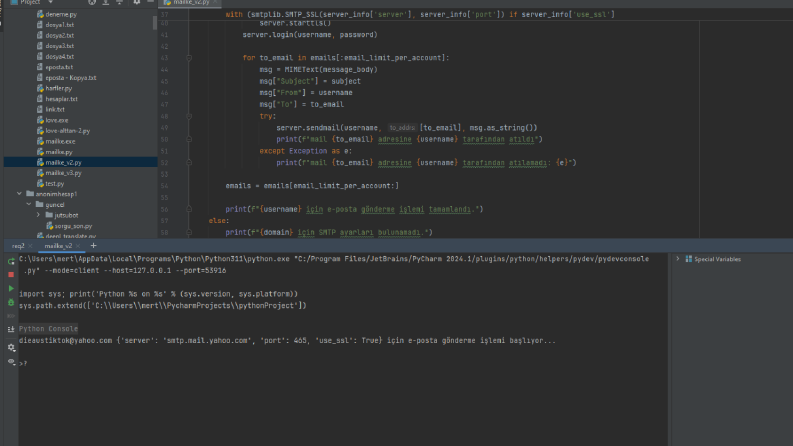Select link.txt in project tree
Image resolution: width=793 pixels, height=446 pixels.
55,109
